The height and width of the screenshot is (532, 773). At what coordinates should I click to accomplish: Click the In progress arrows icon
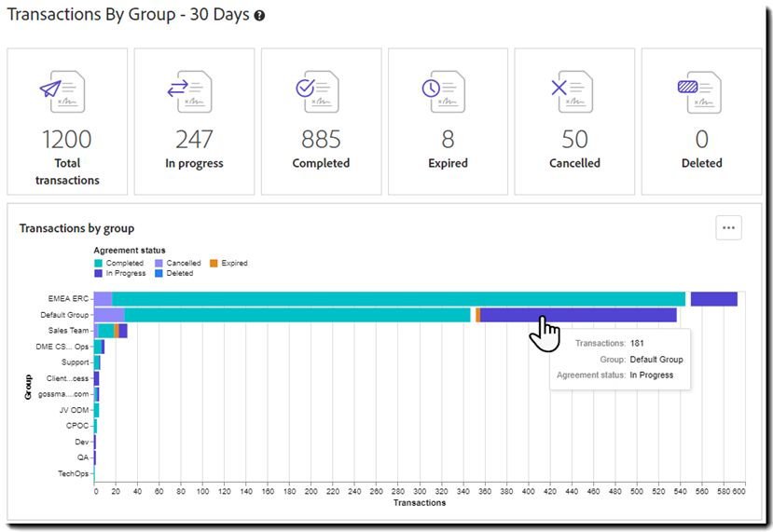(x=190, y=91)
